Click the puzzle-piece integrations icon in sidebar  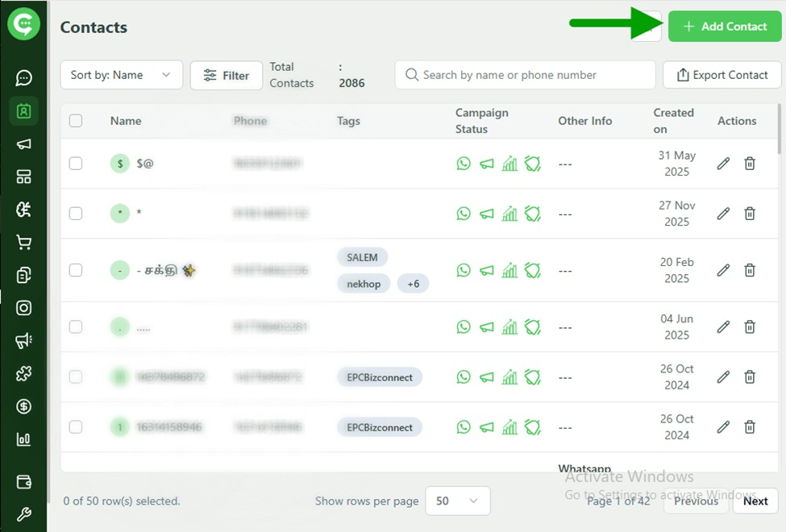23,372
